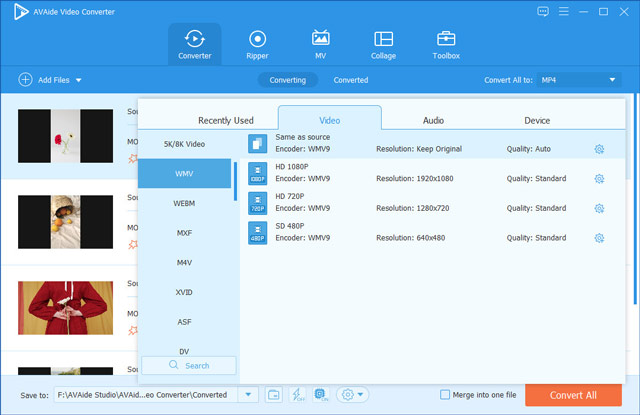
Task: Enable Merge into one file checkbox
Action: 445,395
